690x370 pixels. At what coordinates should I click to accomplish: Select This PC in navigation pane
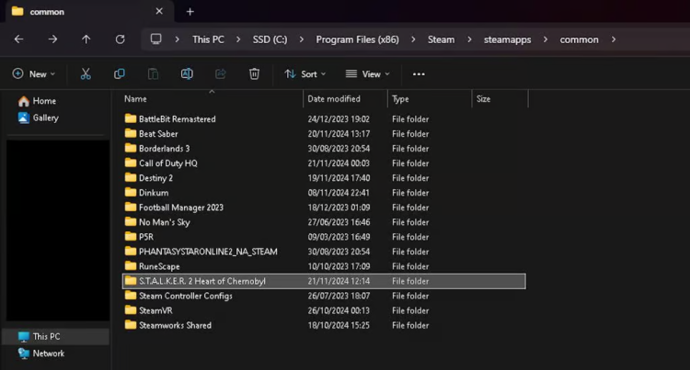(56, 337)
